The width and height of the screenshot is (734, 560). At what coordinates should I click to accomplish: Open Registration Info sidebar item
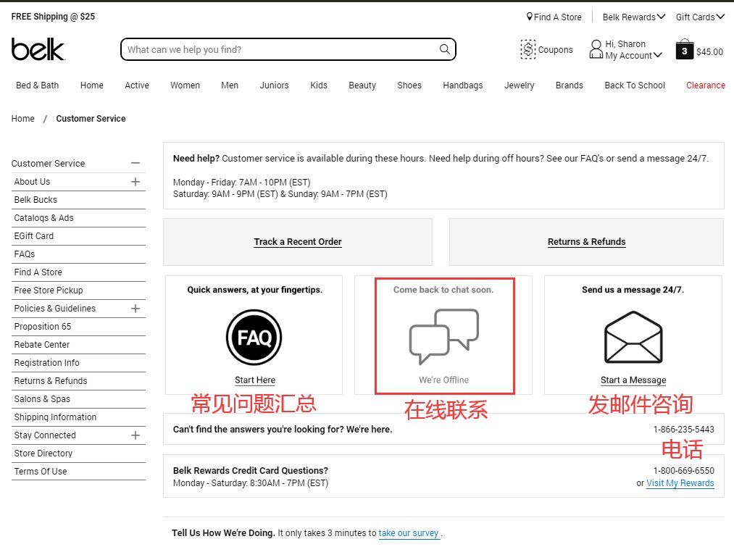(x=47, y=362)
